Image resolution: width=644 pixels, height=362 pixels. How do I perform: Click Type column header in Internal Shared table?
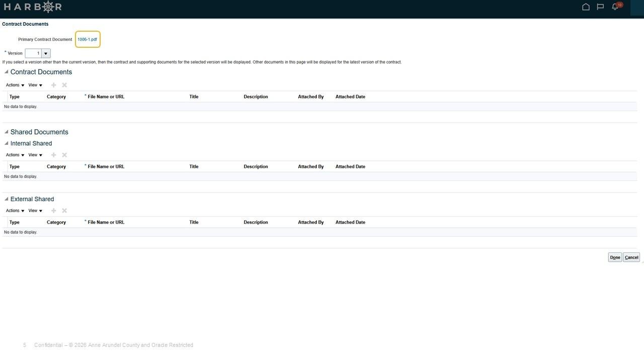click(15, 166)
